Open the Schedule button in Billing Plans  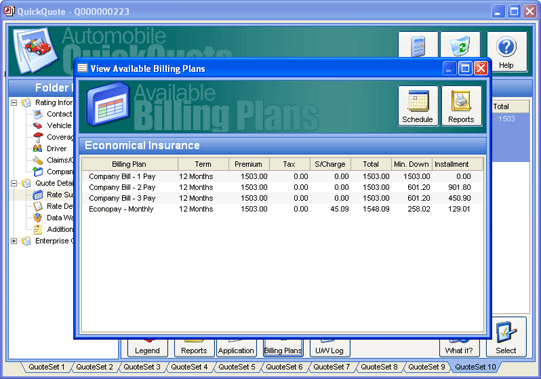(418, 106)
